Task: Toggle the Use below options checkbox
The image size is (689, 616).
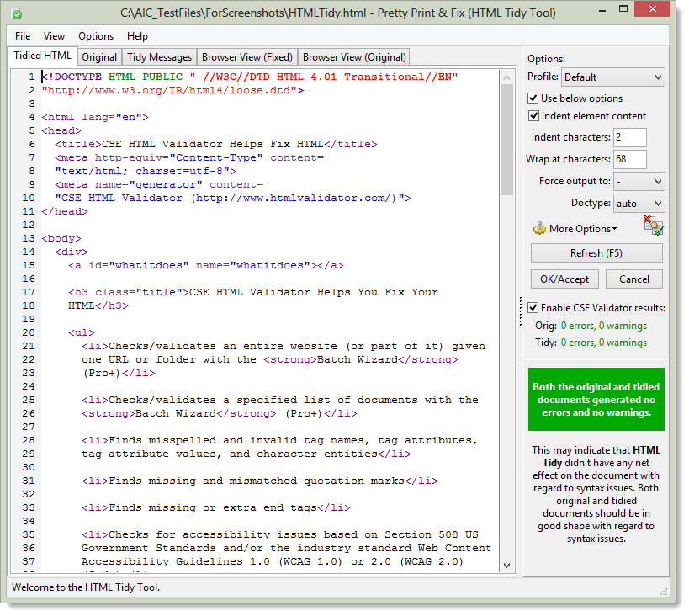Action: (x=533, y=98)
